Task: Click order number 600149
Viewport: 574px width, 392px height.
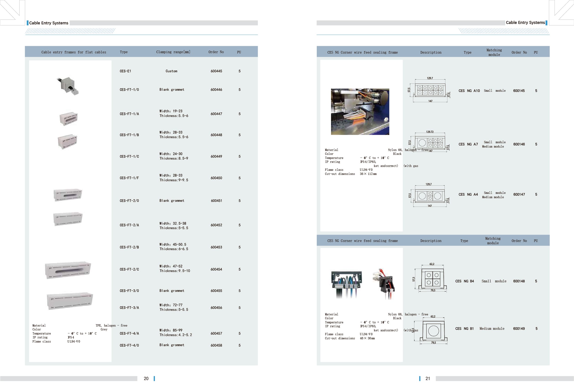Action: point(519,329)
